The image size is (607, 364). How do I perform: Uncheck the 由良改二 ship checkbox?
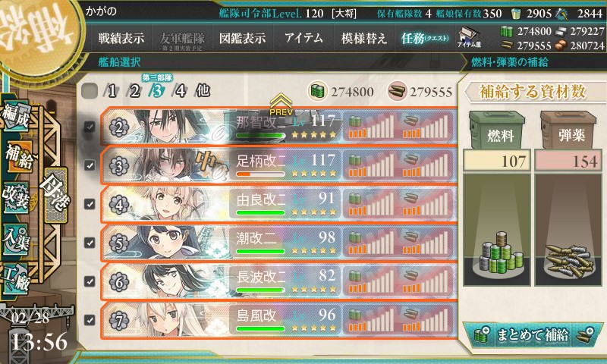tap(90, 204)
